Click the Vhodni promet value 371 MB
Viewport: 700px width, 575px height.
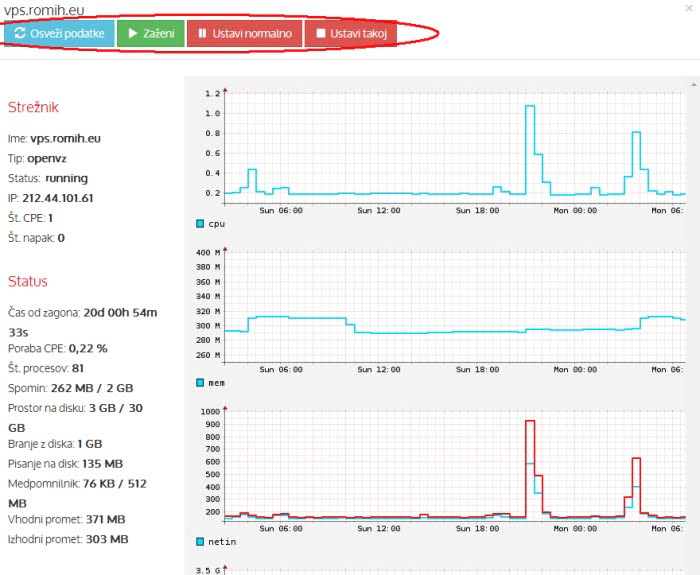pyautogui.click(x=105, y=519)
